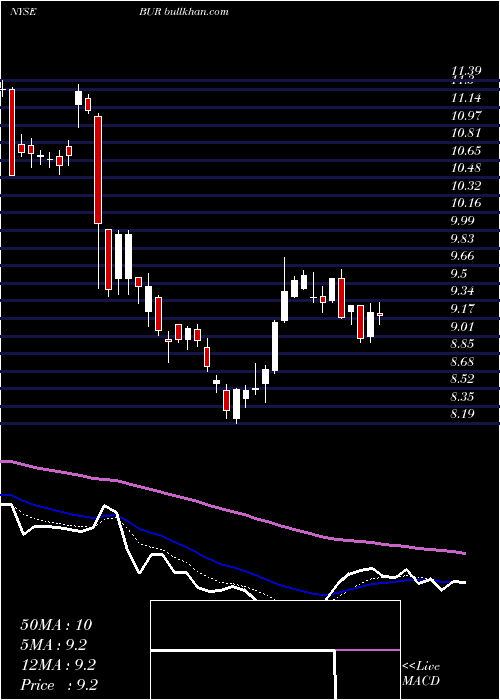
Task: Click the 5MA : 9.2 readout
Action: [x=54, y=645]
